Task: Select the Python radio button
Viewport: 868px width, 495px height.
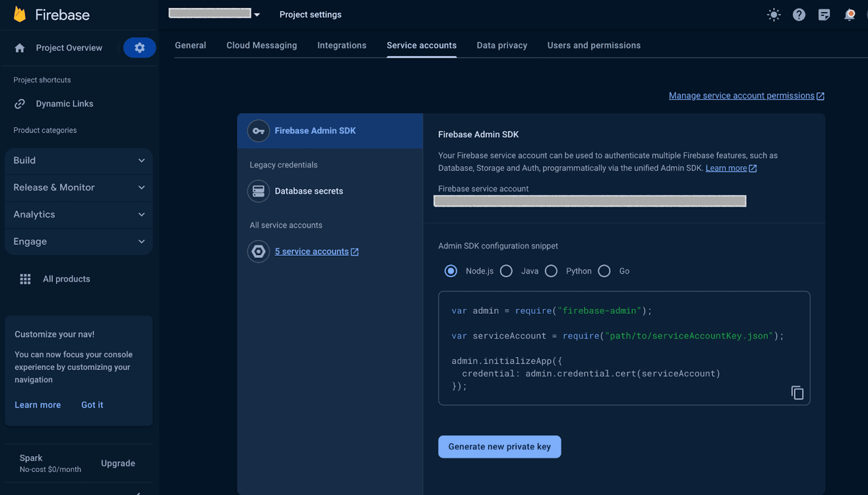Action: click(x=551, y=271)
